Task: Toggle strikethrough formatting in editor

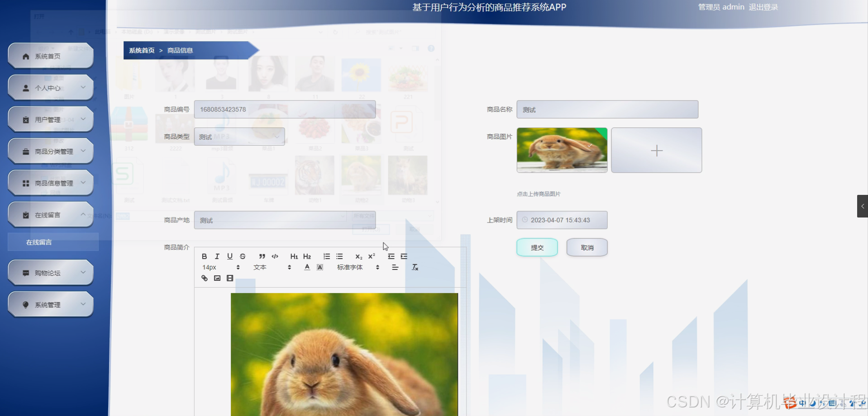Action: 243,256
